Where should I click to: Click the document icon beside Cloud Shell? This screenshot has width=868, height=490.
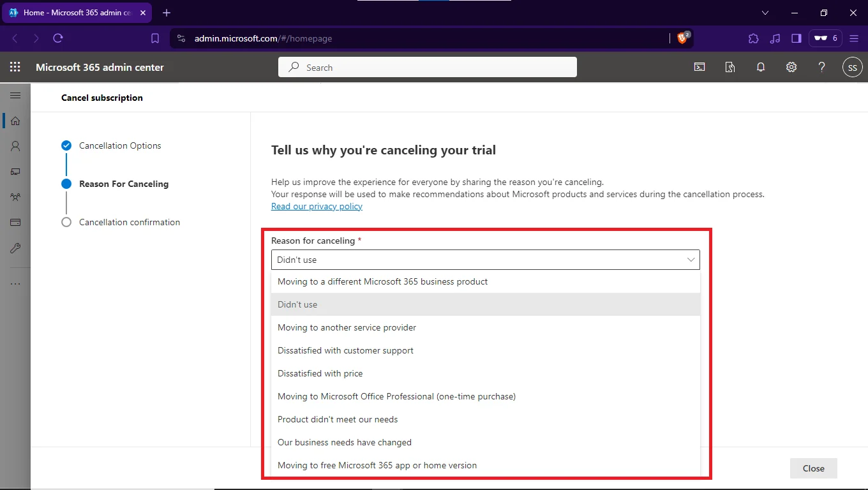coord(730,67)
